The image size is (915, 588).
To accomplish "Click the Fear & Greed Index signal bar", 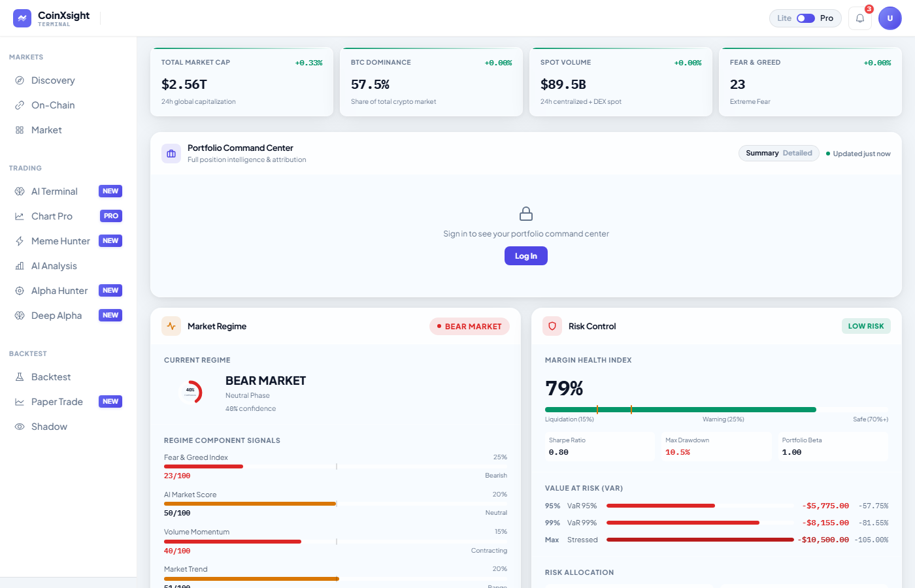I will pos(335,466).
